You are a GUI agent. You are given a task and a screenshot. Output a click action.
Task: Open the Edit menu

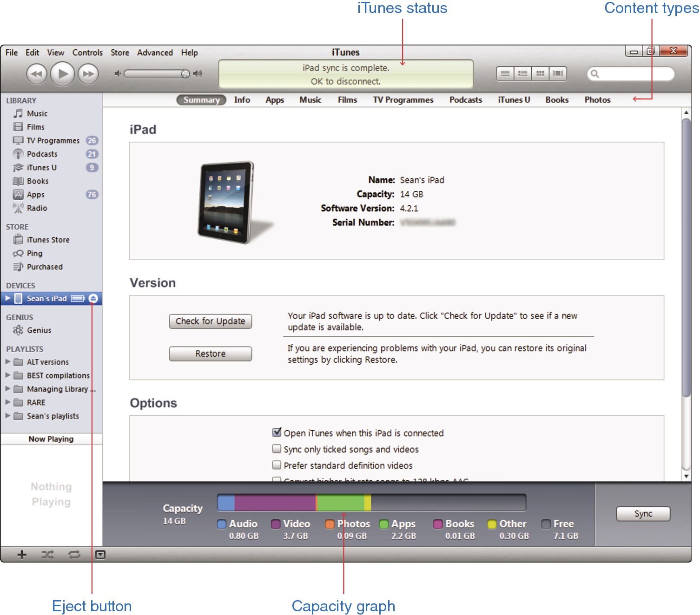coord(33,52)
